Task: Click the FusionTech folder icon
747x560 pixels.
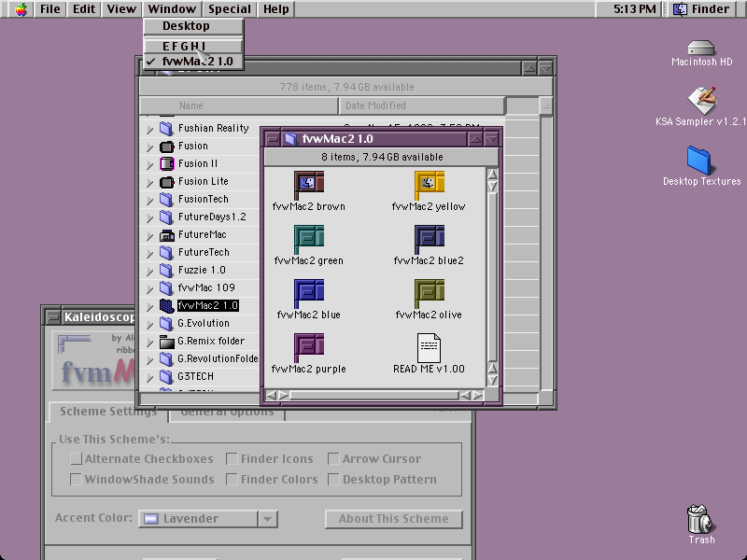Action: (x=166, y=200)
